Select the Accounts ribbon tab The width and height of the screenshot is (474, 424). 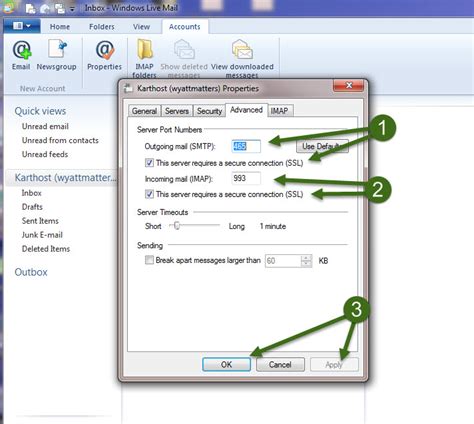pyautogui.click(x=185, y=27)
